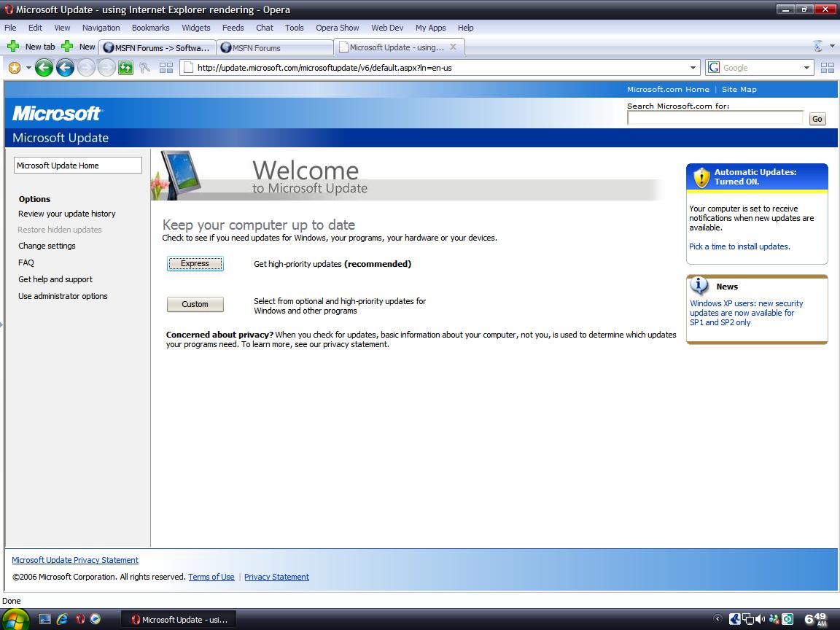840x630 pixels.
Task: Click the yellow shield Automatic Updates icon
Action: pos(701,177)
